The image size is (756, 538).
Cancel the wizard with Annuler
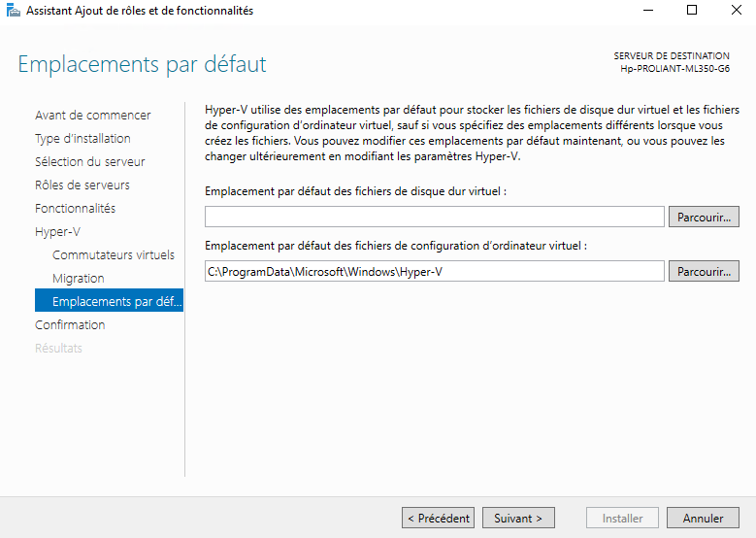coord(703,519)
